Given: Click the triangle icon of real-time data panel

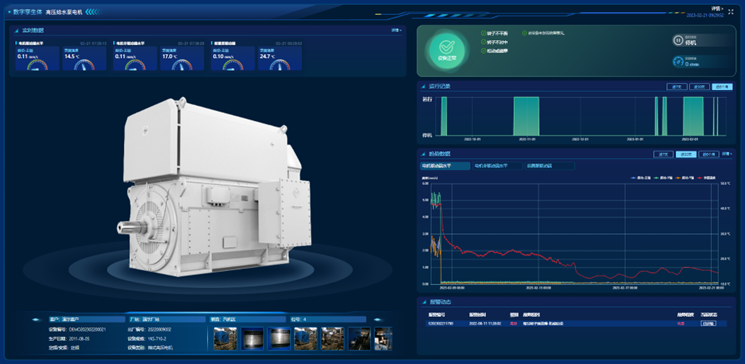Looking at the screenshot, I should coord(17,31).
